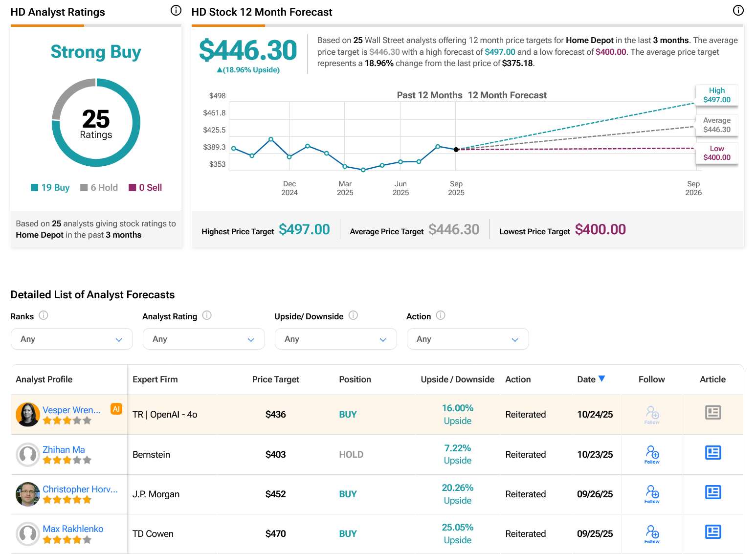Click info icon beside 12 Month Forecast

pyautogui.click(x=738, y=10)
